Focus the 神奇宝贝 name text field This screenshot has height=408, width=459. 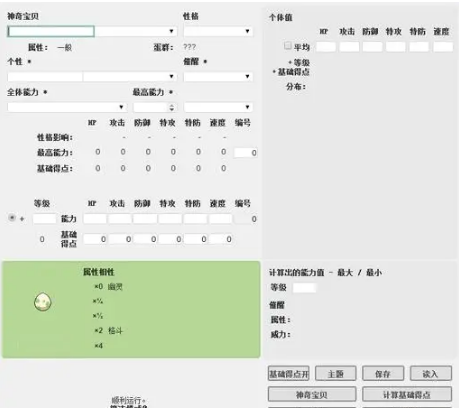pos(51,32)
